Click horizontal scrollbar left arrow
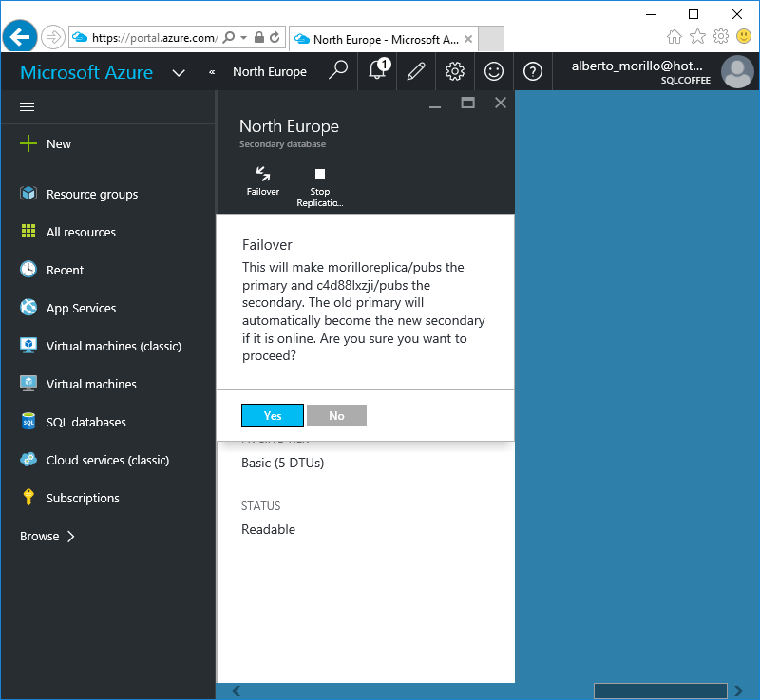 coord(236,691)
